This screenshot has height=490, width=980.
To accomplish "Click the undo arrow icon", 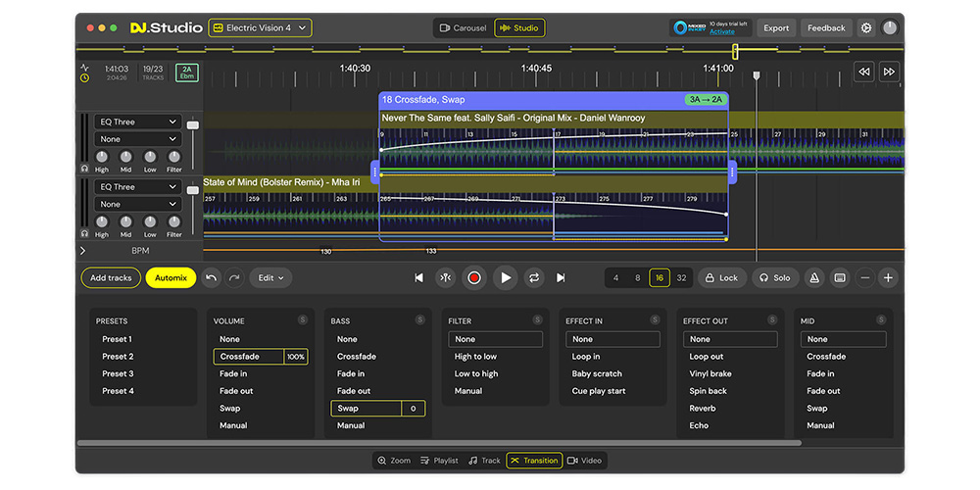I will point(212,278).
